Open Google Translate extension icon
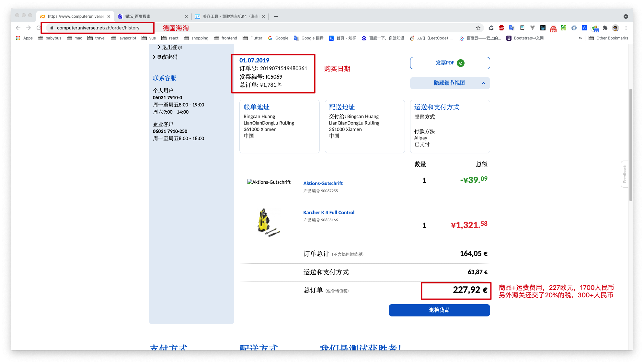This screenshot has height=364, width=644. (512, 28)
